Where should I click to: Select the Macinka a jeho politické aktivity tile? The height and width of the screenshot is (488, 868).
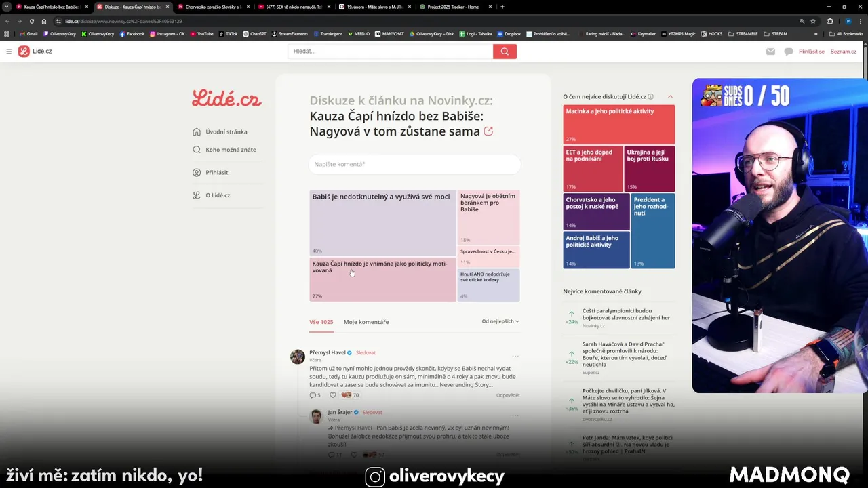tap(618, 124)
